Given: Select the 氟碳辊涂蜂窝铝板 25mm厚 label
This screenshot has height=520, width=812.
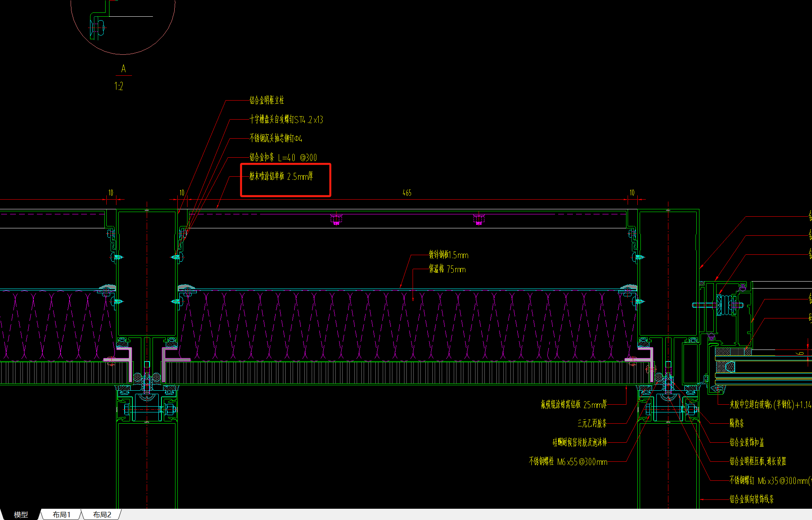Looking at the screenshot, I should [x=574, y=404].
